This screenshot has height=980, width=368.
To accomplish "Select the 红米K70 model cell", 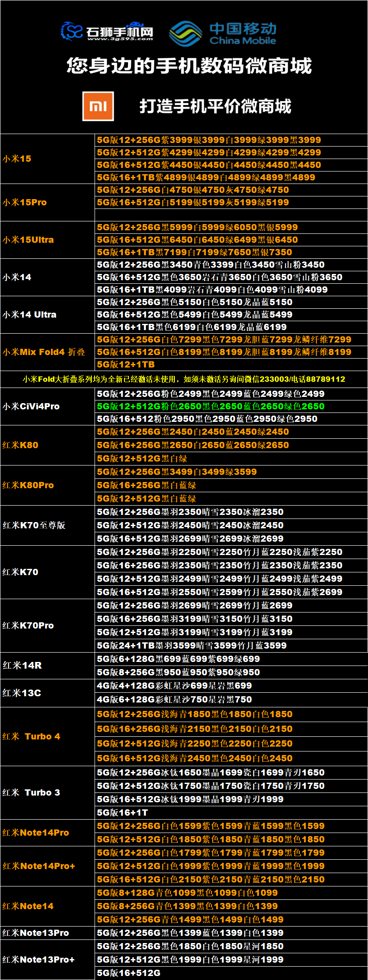I will point(48,572).
